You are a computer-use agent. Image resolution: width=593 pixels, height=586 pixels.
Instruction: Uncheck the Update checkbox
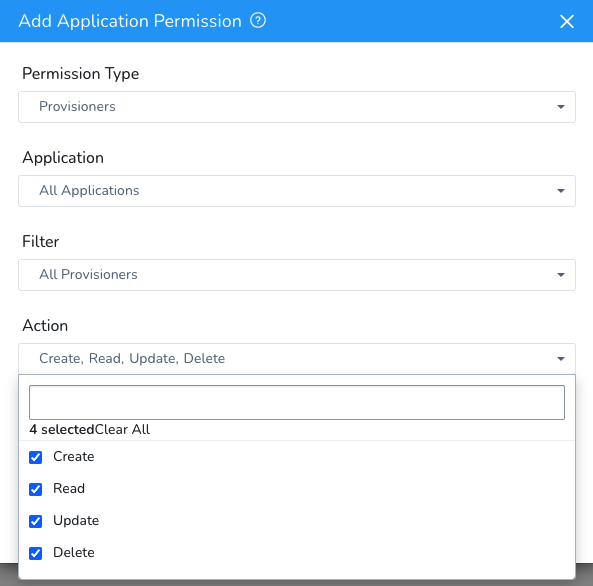point(36,521)
